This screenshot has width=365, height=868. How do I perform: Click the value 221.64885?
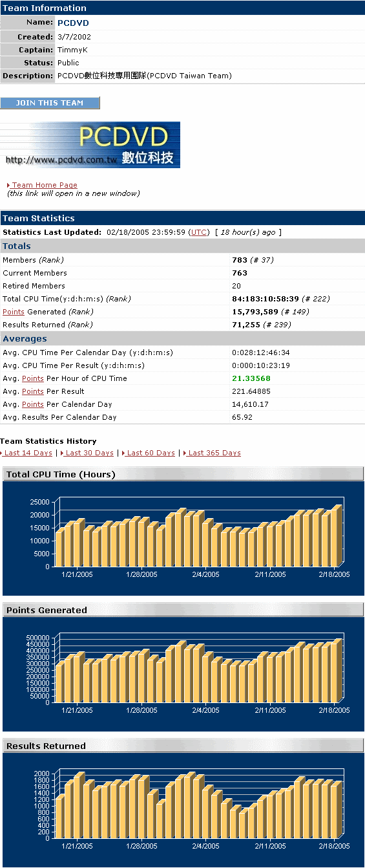click(x=249, y=391)
